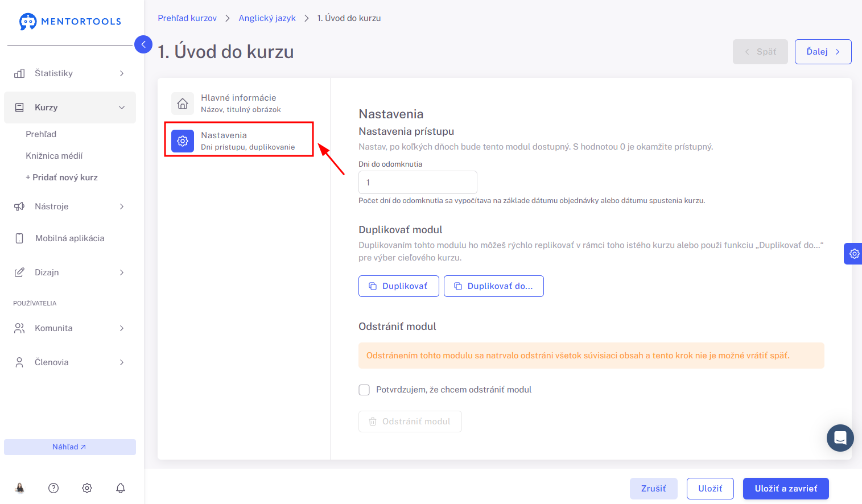This screenshot has width=862, height=504.
Task: Select Knižnica médií menu item
Action: (54, 156)
